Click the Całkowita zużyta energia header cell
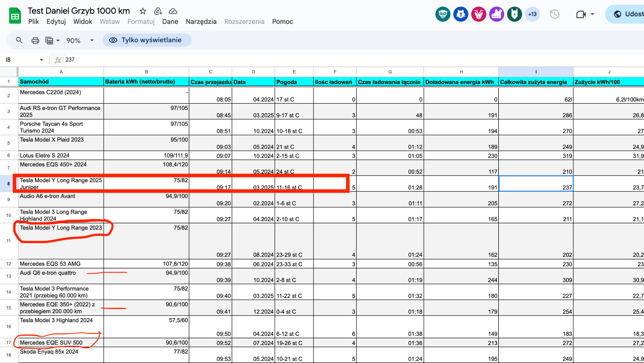This screenshot has width=644, height=363. coord(536,82)
